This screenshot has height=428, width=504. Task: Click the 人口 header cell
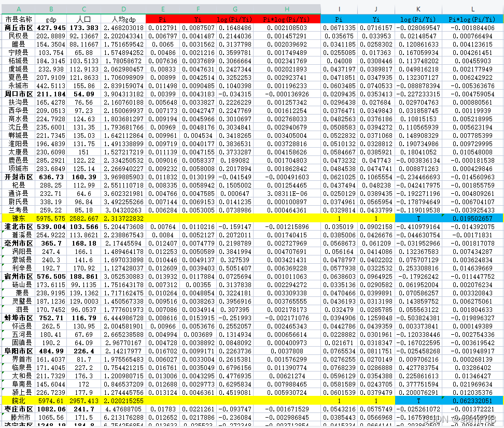84,19
